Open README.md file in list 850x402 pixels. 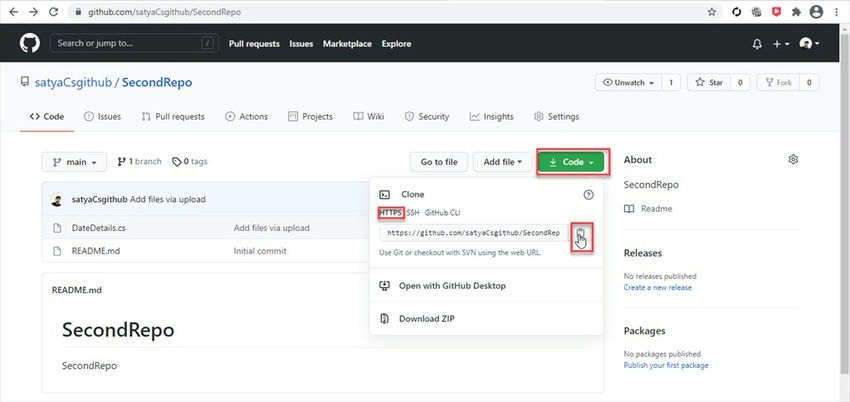click(94, 251)
